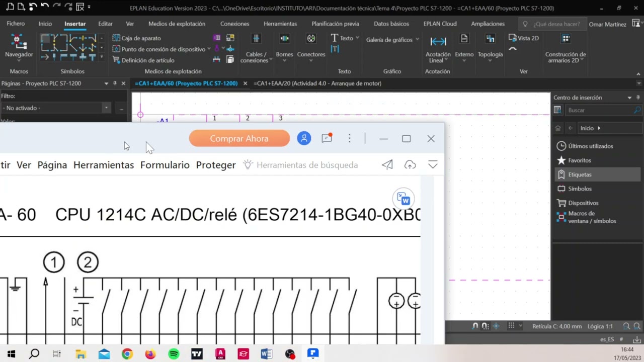
Task: Pin the Centro de inserción panel
Action: point(638,98)
